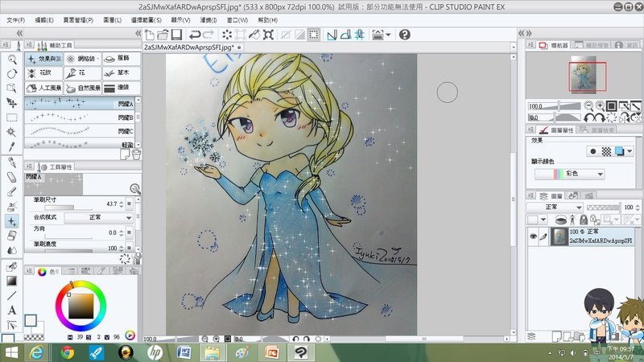Select the rectangular Marquee selection tool
The width and height of the screenshot is (644, 362).
pyautogui.click(x=12, y=117)
